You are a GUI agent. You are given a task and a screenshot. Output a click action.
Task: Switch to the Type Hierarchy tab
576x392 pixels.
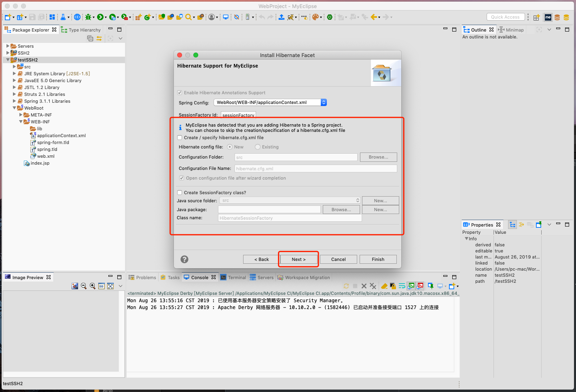click(81, 30)
